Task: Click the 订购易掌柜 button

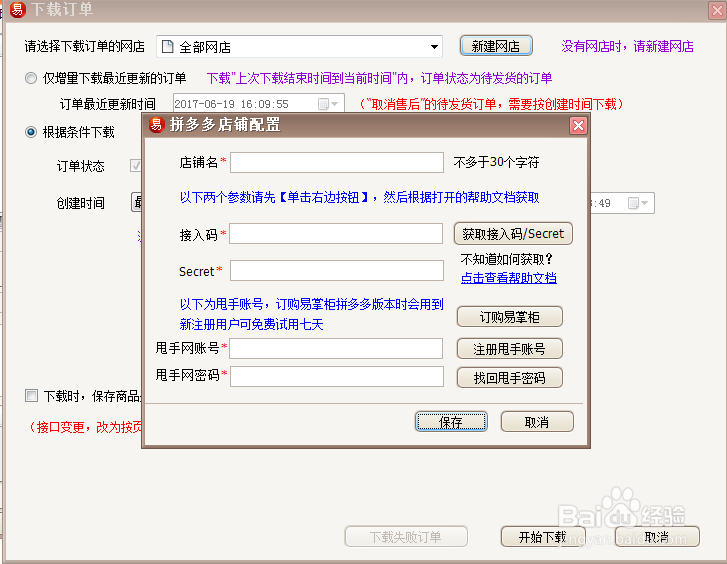Action: [x=510, y=317]
